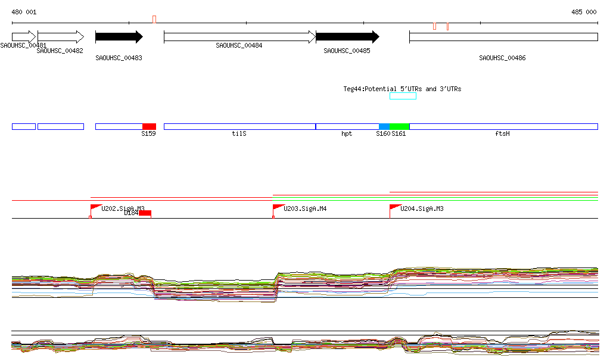The image size is (610, 364).
Task: Select the hpt segment box
Action: coord(347,126)
